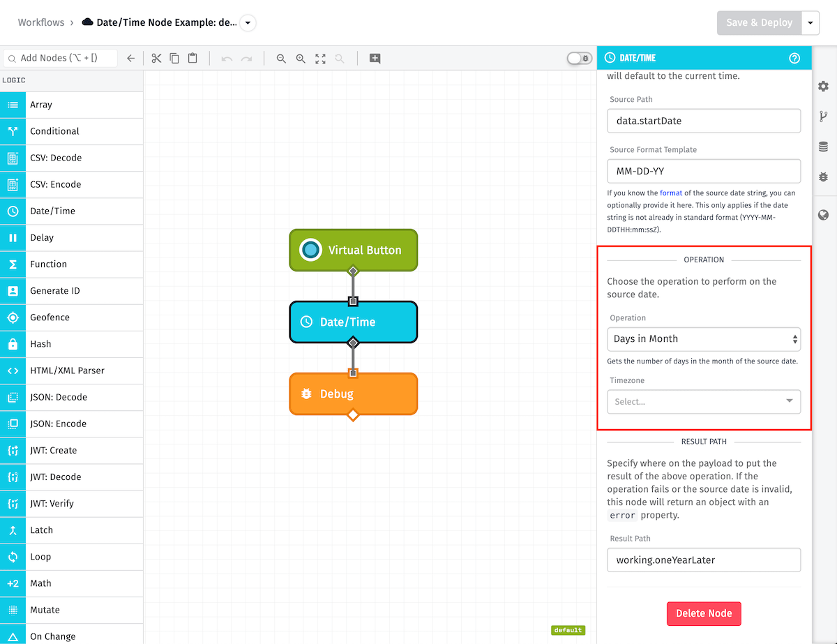This screenshot has height=644, width=837.
Task: Select the Debug node on canvas
Action: click(353, 394)
